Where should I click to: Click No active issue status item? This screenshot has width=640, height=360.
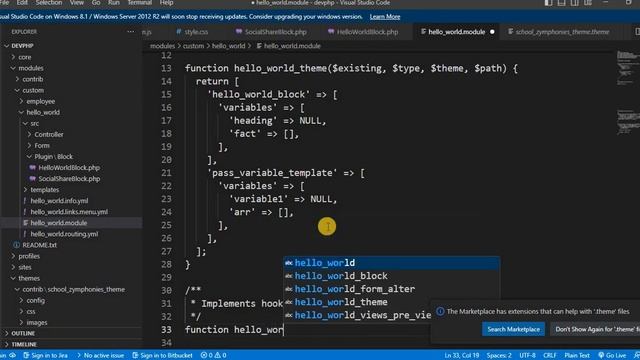coord(100,356)
